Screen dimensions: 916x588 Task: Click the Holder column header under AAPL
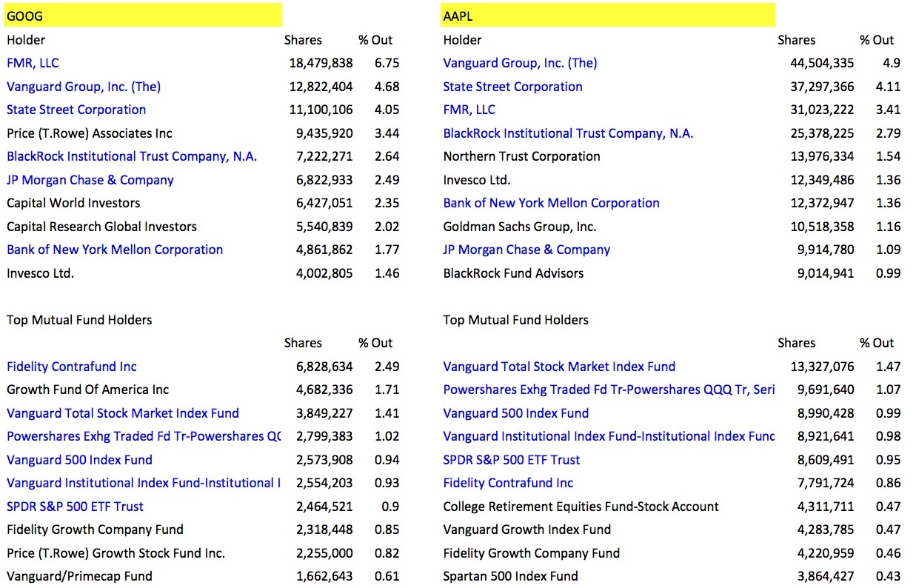coord(462,40)
